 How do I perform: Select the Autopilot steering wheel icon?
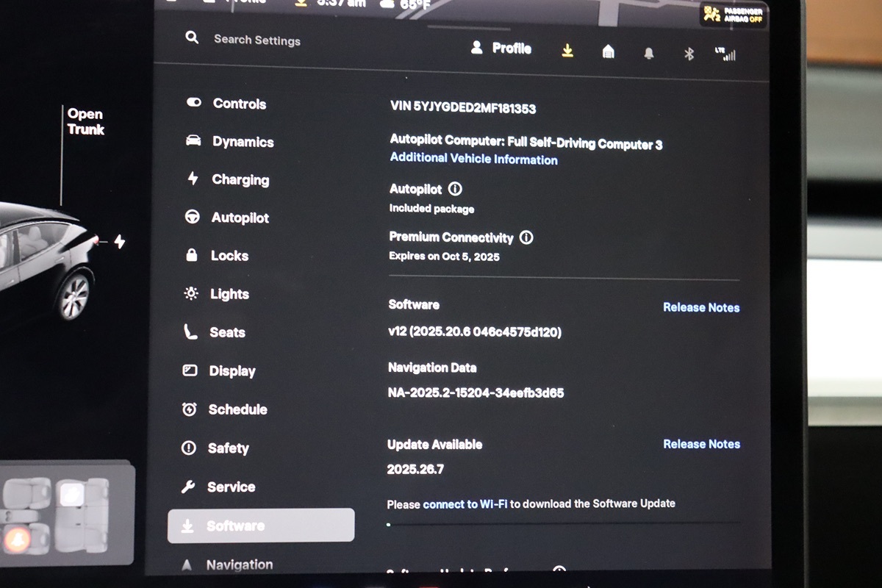[192, 217]
